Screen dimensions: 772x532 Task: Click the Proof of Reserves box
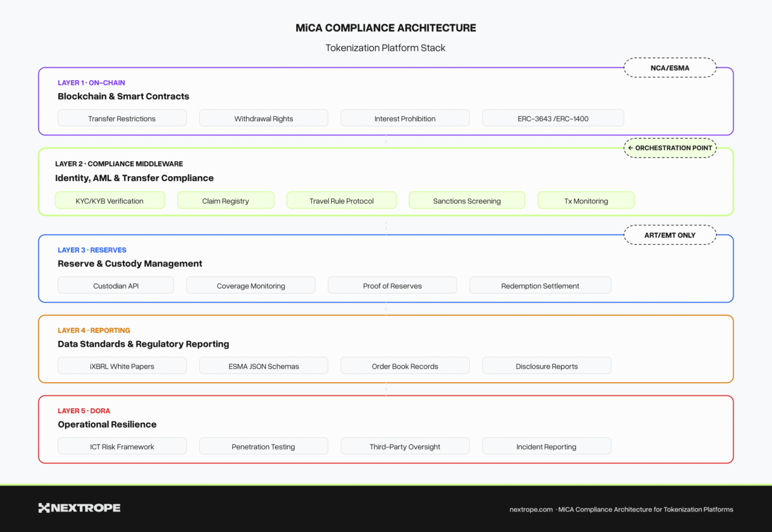click(x=392, y=285)
